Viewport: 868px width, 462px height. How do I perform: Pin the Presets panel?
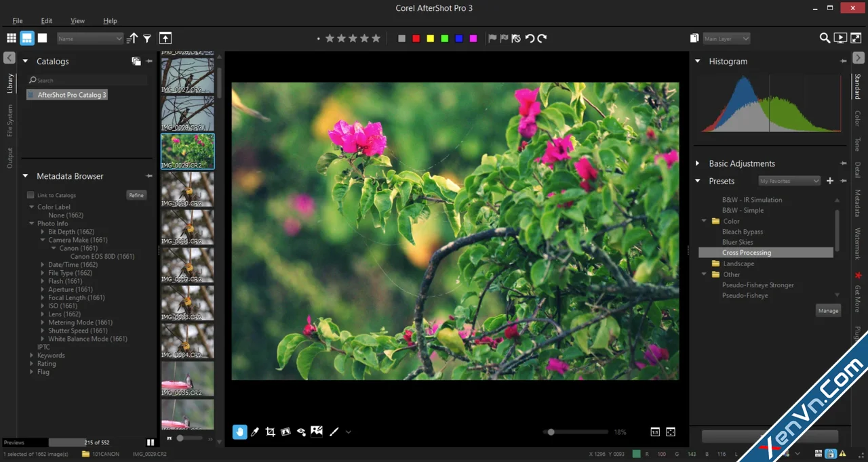click(x=844, y=181)
